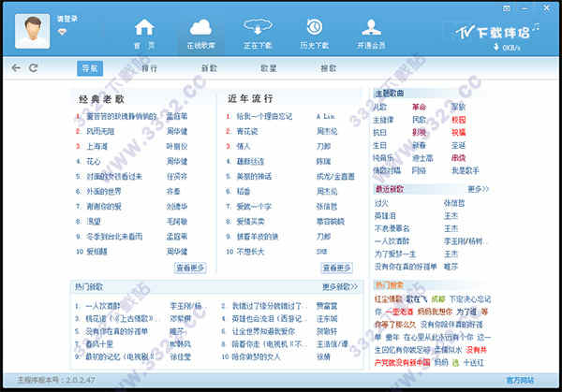
Task: Click 查看更多 under 近年流行
Action: coord(336,268)
